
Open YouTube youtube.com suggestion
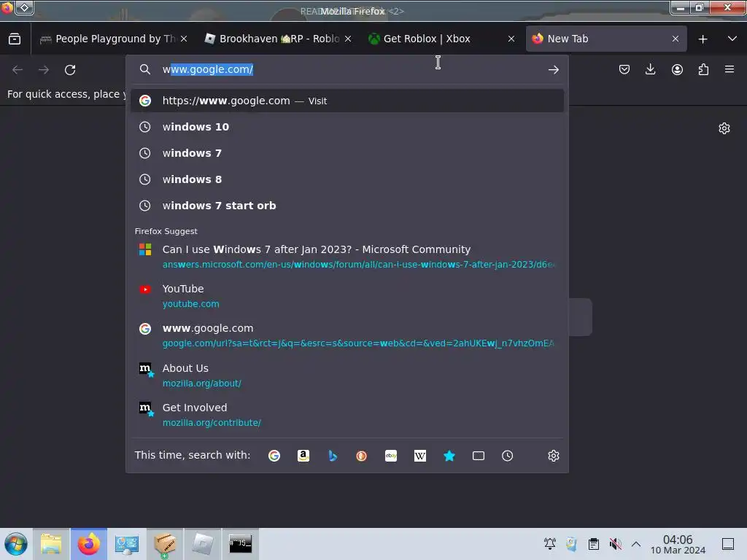[347, 296]
